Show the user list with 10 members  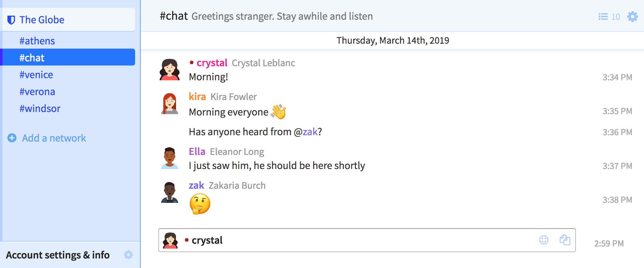click(609, 17)
